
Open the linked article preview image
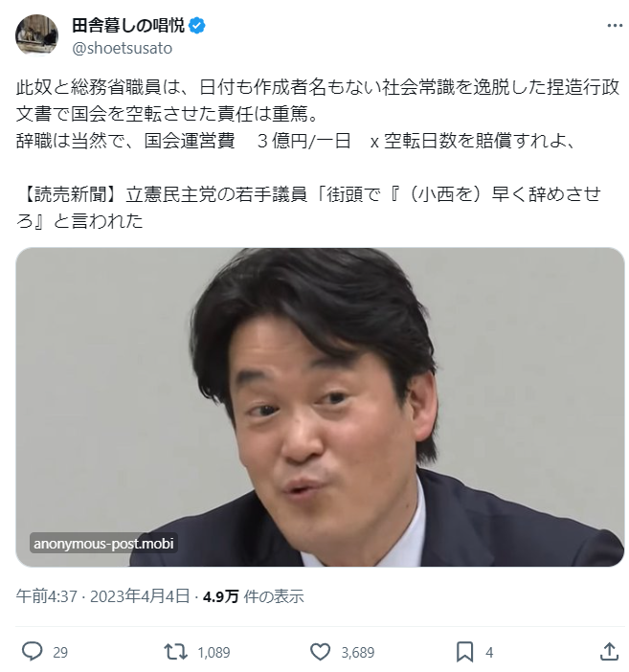(320, 407)
